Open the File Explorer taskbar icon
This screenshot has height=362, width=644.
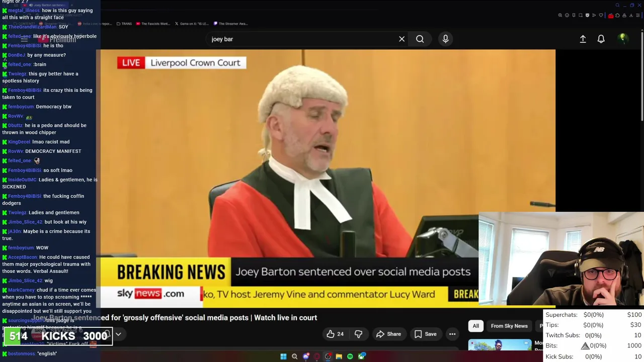click(x=339, y=356)
